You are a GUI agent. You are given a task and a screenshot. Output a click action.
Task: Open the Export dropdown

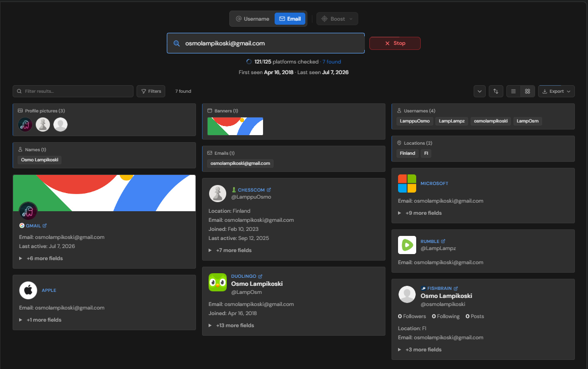coord(556,91)
